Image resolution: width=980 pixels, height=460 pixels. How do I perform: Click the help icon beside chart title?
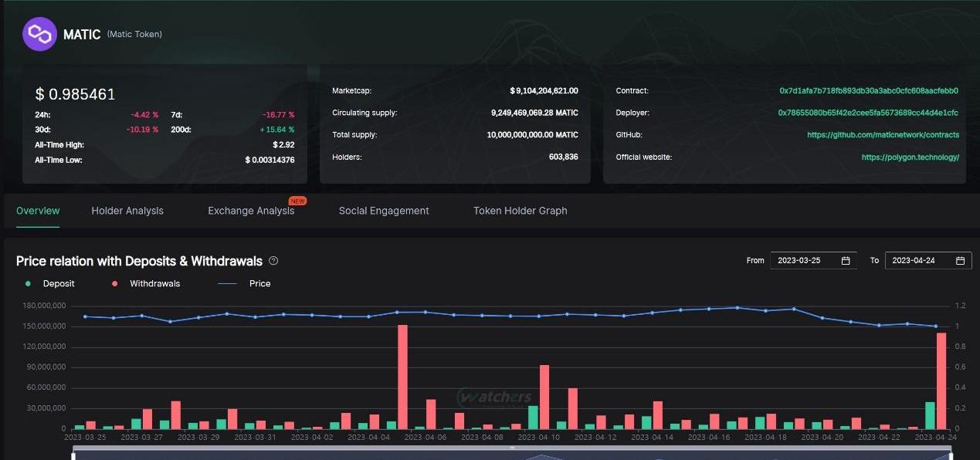(273, 261)
